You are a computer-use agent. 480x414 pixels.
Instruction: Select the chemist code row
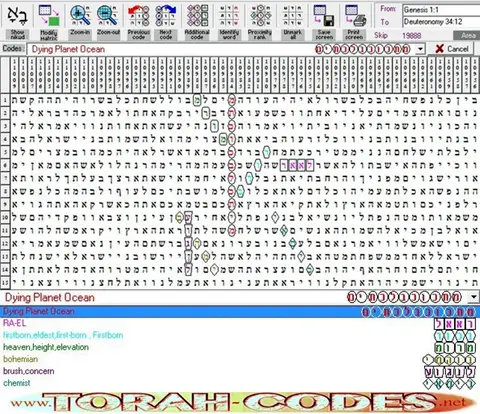(240, 383)
